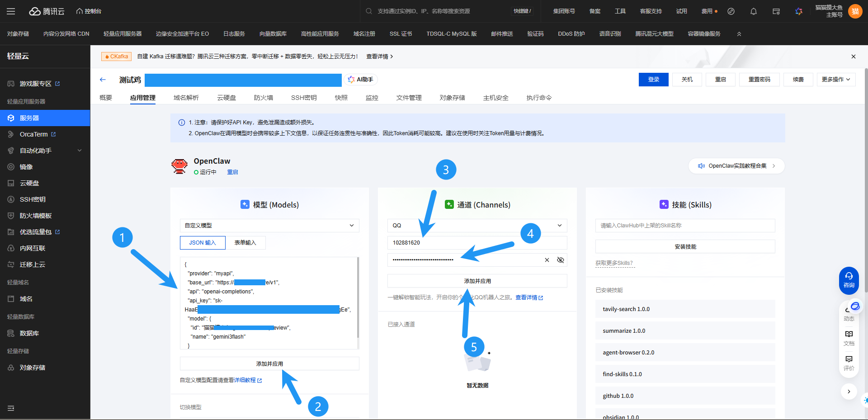Toggle password visibility eye icon
Screen dimensions: 868x420
[x=560, y=260]
